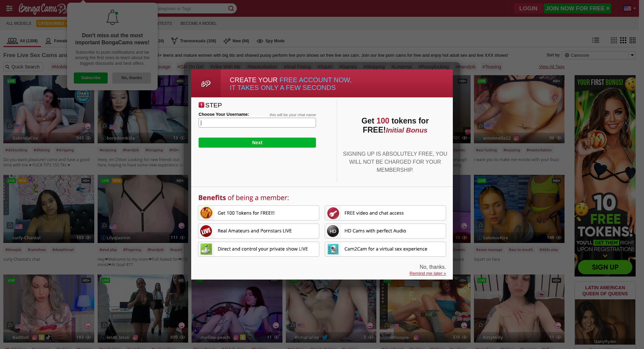Select the New (94) tab
Viewport: 644px width, 349px height.
[x=236, y=41]
